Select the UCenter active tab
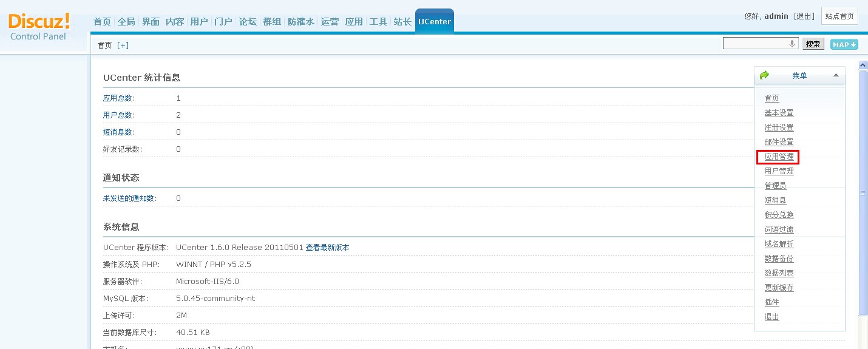This screenshot has height=349, width=868. point(435,21)
